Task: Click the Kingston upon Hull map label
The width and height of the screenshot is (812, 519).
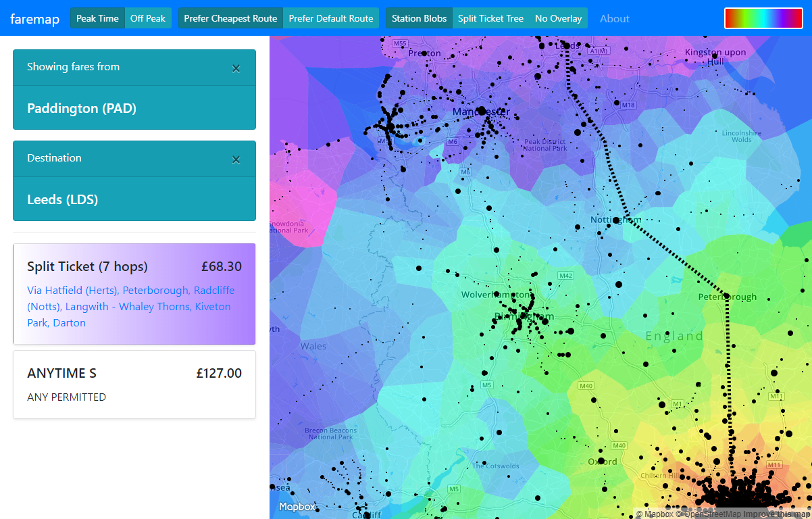Action: click(715, 57)
